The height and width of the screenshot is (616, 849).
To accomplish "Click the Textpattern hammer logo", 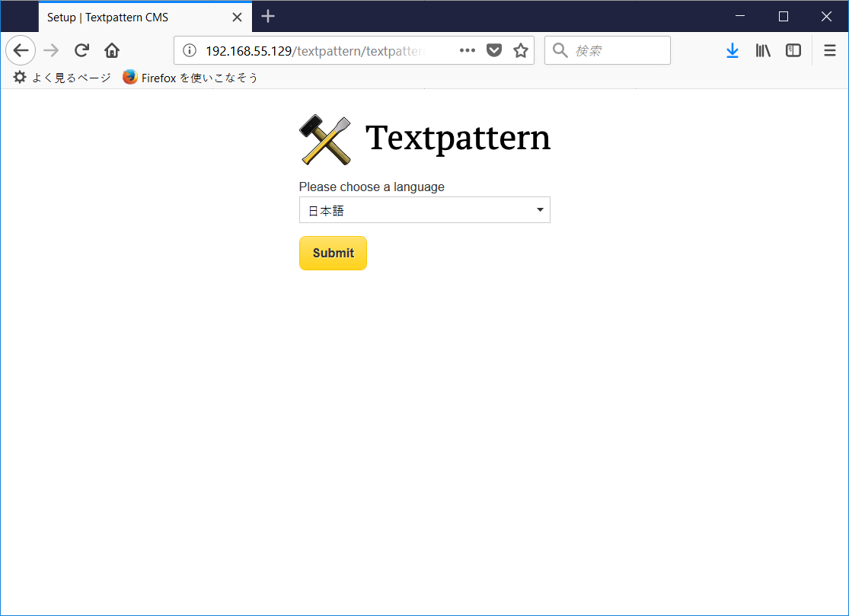I will tap(324, 140).
